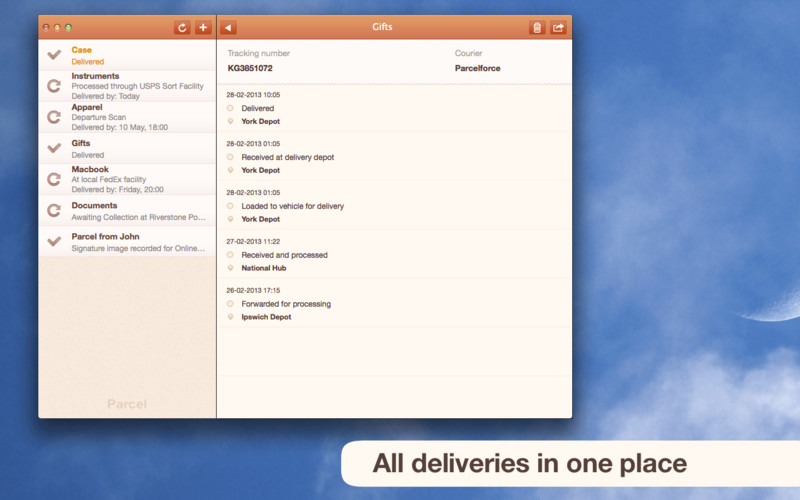The height and width of the screenshot is (500, 800).
Task: Click the tracking number KG3851072
Action: tap(250, 68)
